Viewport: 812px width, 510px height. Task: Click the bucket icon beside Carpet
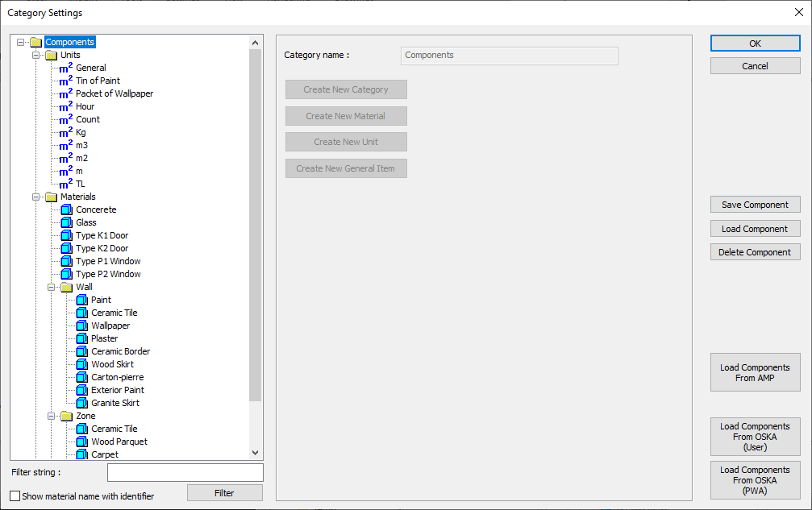(x=81, y=454)
